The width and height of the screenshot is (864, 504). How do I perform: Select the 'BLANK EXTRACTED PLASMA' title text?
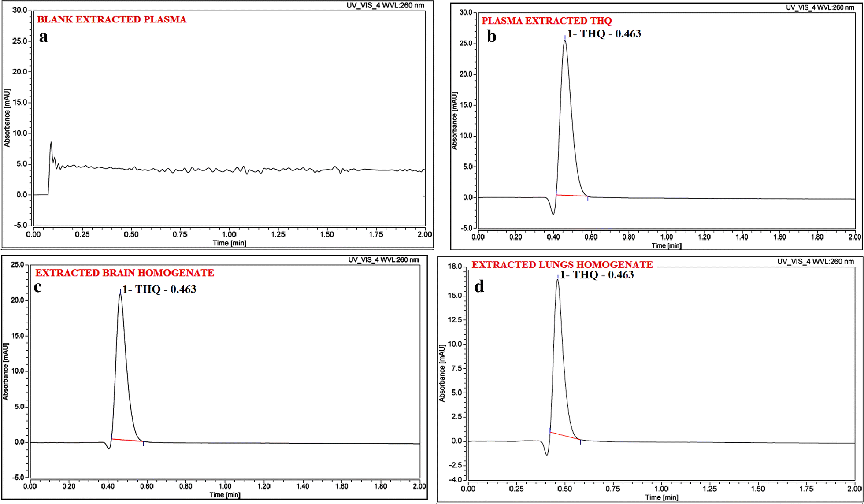point(111,19)
